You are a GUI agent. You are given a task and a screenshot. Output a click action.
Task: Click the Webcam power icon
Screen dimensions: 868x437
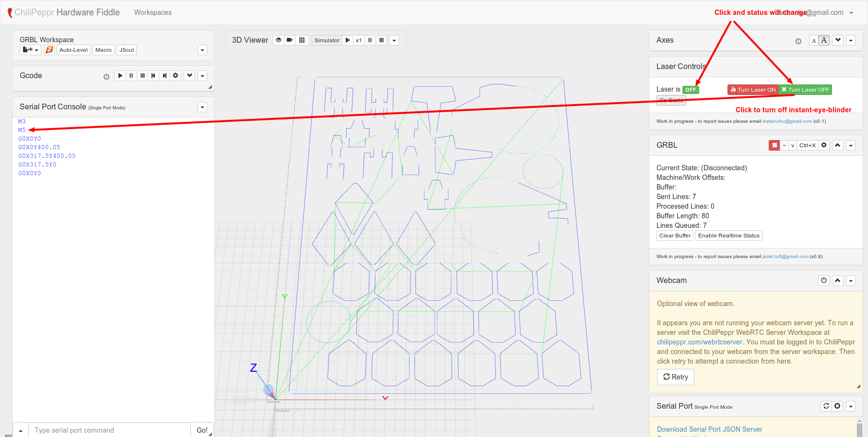click(824, 281)
